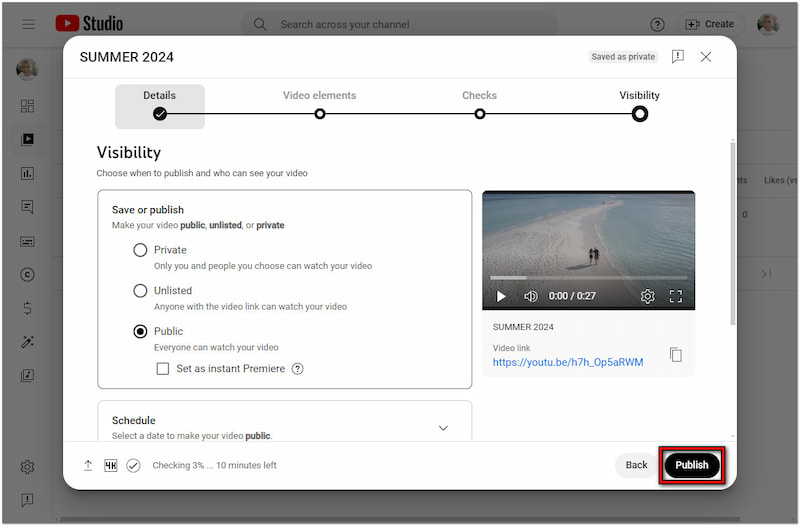Viewport: 800px width, 526px height.
Task: Open the YouTube Studio help icon
Action: click(x=657, y=24)
